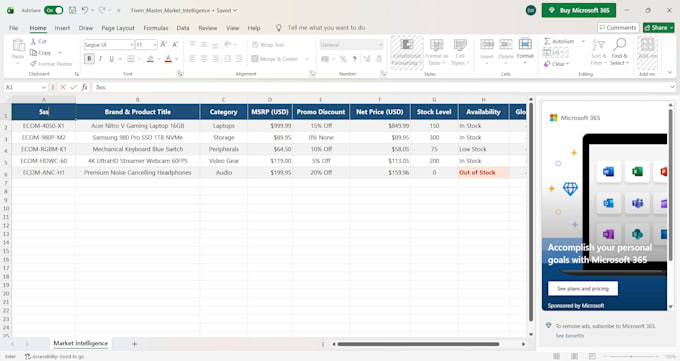Switch to the Review tab
Viewport: 680px width, 361px height.
pos(208,28)
